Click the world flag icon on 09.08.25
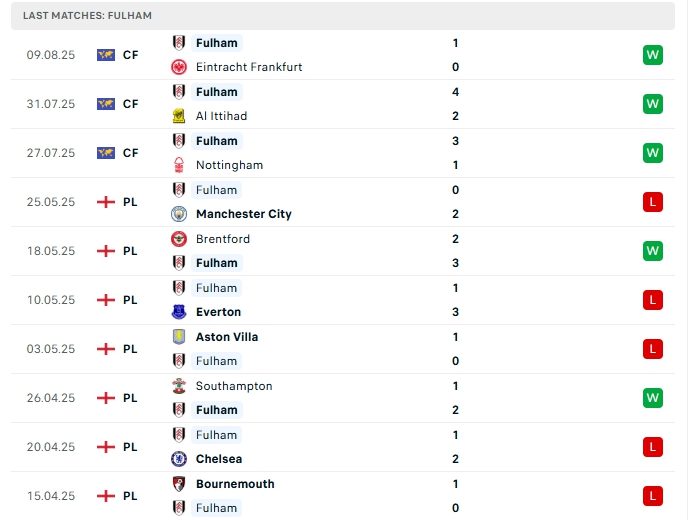The image size is (688, 520). (105, 55)
